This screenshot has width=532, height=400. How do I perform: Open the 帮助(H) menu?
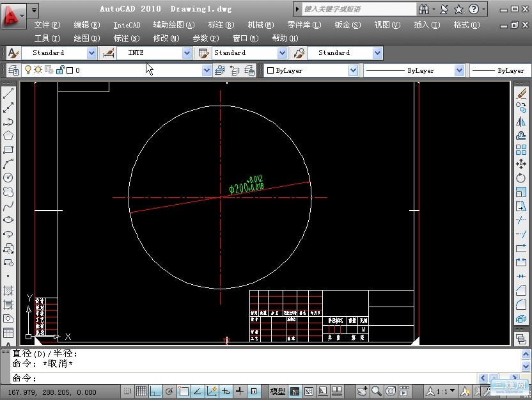(x=285, y=38)
